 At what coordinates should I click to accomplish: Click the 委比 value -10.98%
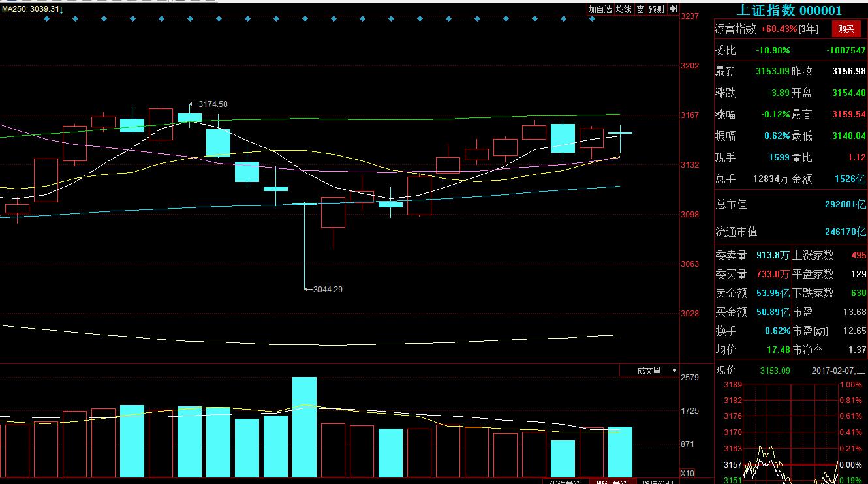click(x=773, y=50)
